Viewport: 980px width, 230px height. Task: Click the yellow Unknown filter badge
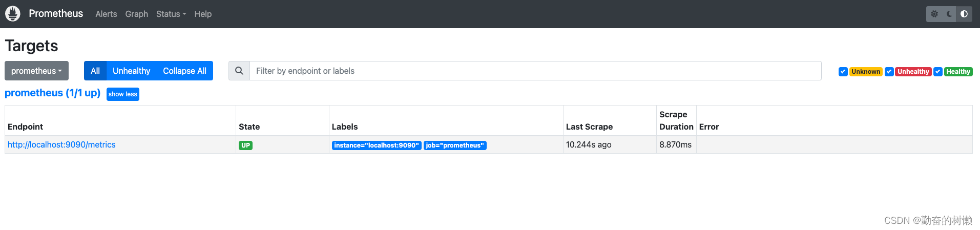(x=866, y=72)
